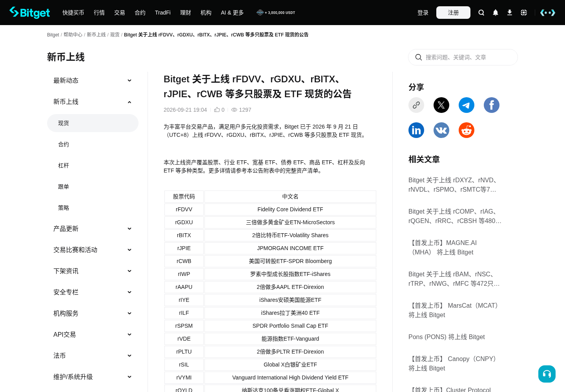Click the help center search field
Image resolution: width=565 pixels, height=392 pixels.
[x=463, y=57]
